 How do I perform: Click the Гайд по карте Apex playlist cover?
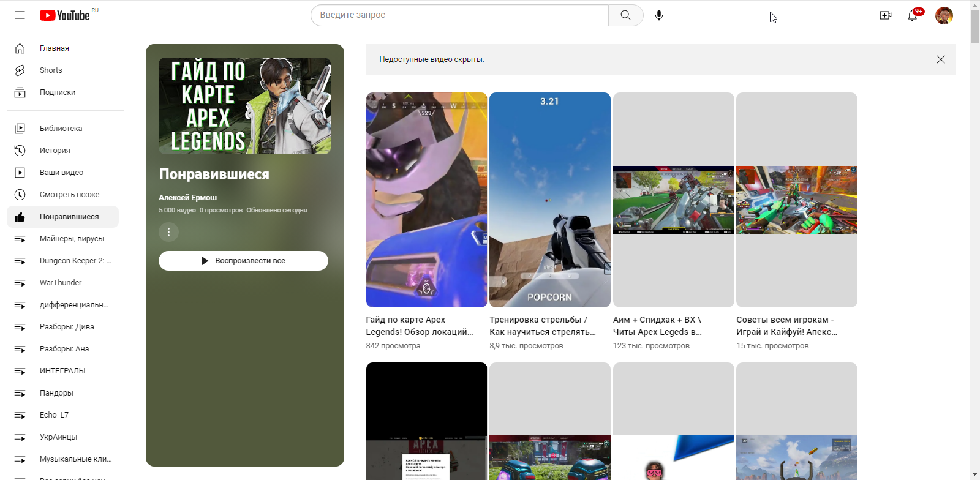tap(244, 105)
